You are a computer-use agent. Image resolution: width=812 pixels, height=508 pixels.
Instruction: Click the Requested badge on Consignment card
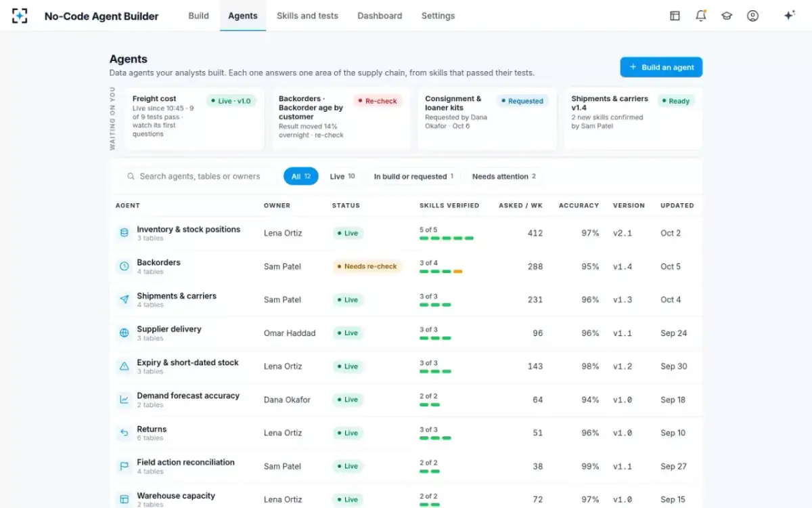(x=522, y=101)
